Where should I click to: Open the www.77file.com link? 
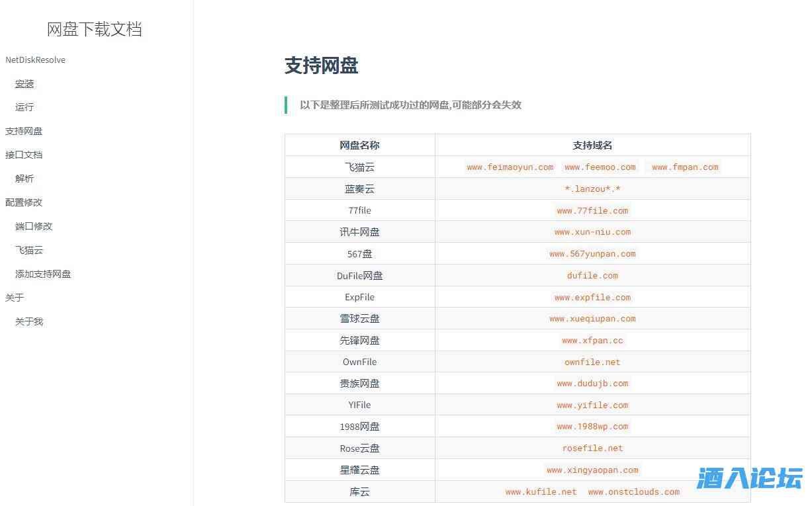click(x=592, y=210)
